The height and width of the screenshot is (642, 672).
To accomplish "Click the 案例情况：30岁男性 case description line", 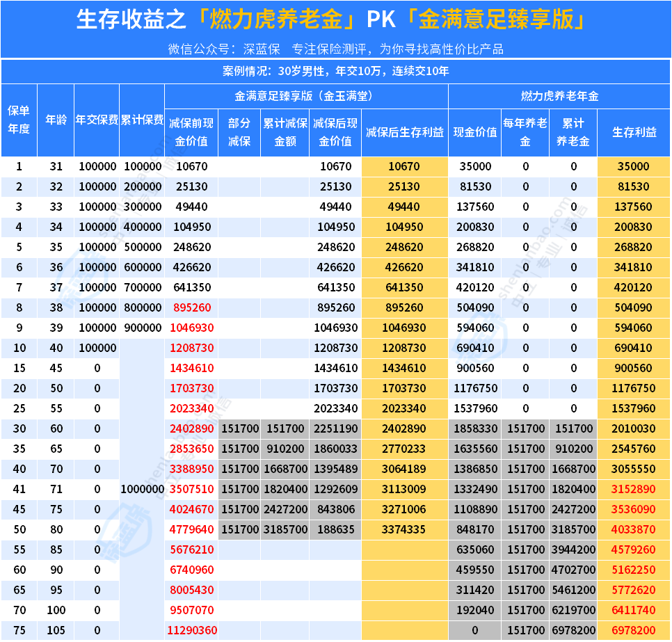I will point(335,71).
